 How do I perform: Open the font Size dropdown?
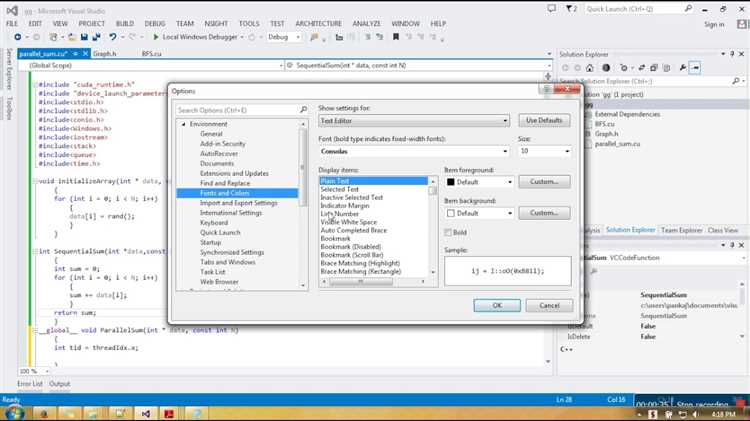pyautogui.click(x=545, y=151)
